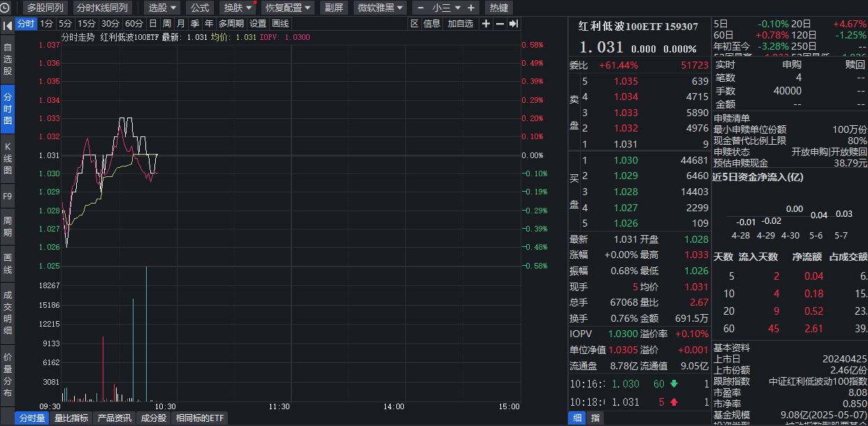This screenshot has height=426, width=868.
Task: Expand the 换肤 skin dropdown
Action: (x=238, y=8)
